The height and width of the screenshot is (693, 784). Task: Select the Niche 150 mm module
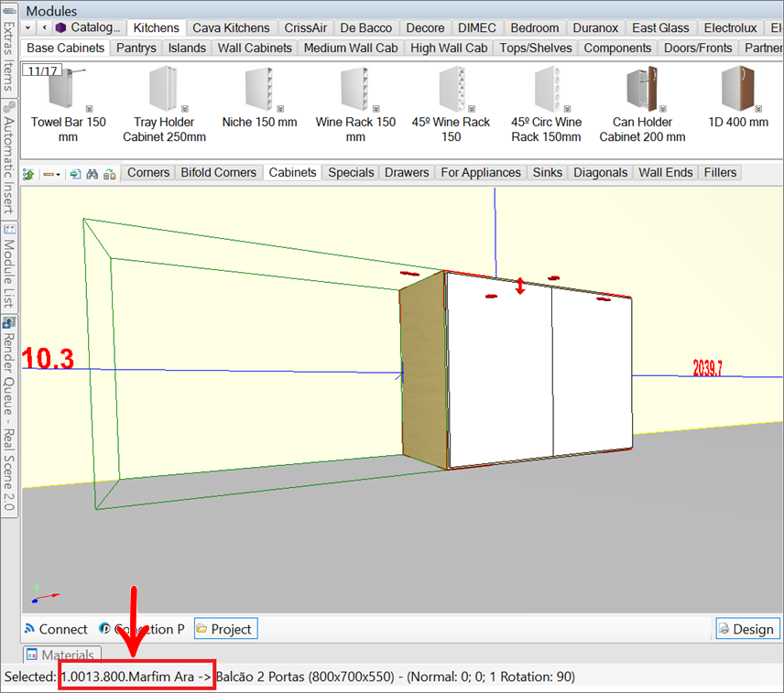click(259, 97)
